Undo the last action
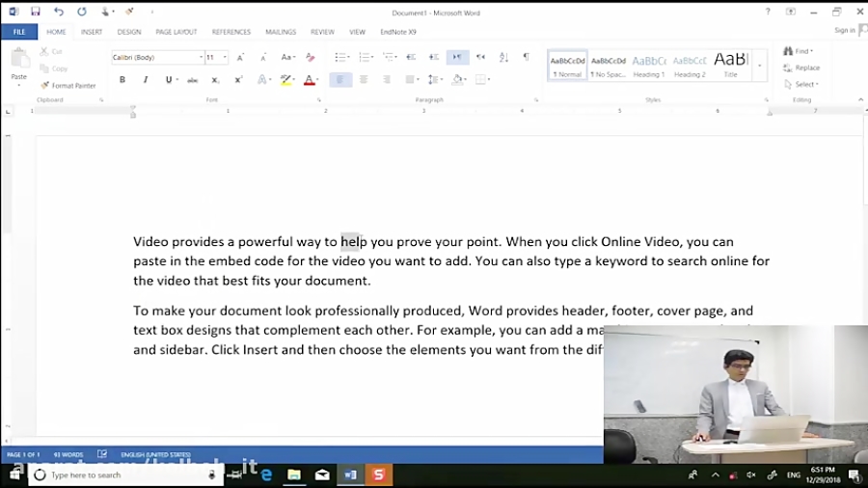 pos(58,12)
